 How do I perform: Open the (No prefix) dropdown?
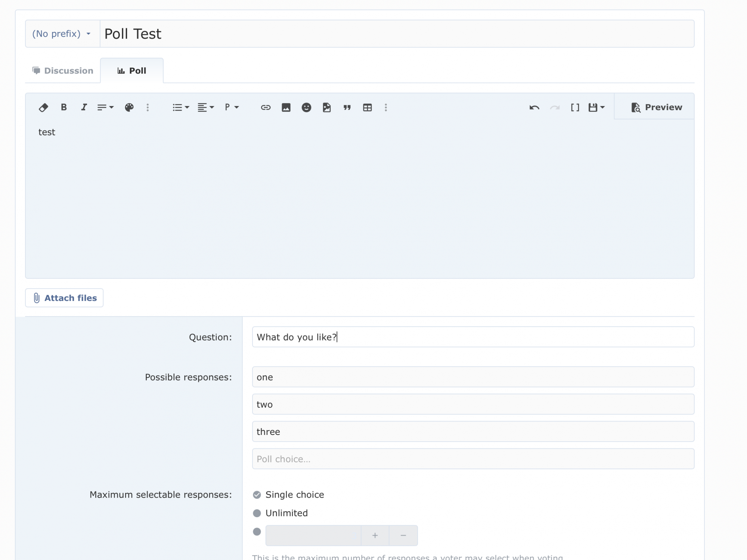[62, 34]
